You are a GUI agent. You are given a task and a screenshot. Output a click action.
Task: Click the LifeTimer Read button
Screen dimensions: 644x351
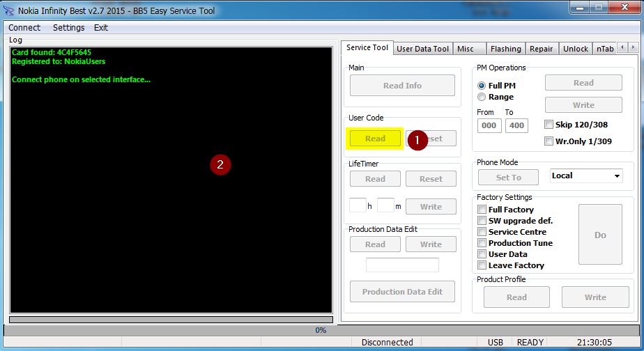pyautogui.click(x=375, y=179)
